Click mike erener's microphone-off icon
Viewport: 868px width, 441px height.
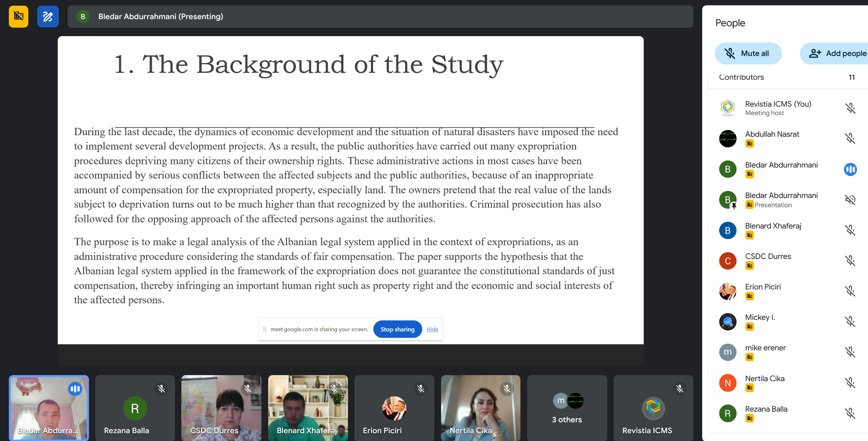point(850,352)
